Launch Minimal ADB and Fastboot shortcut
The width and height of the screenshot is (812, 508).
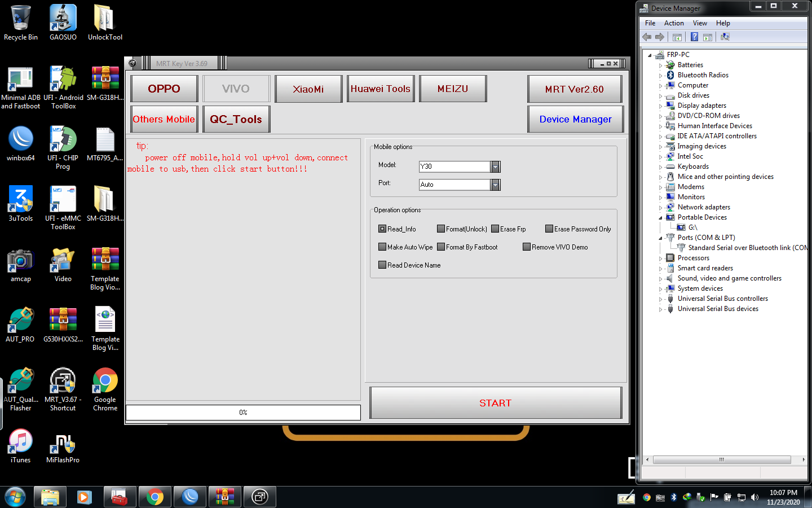pos(21,87)
